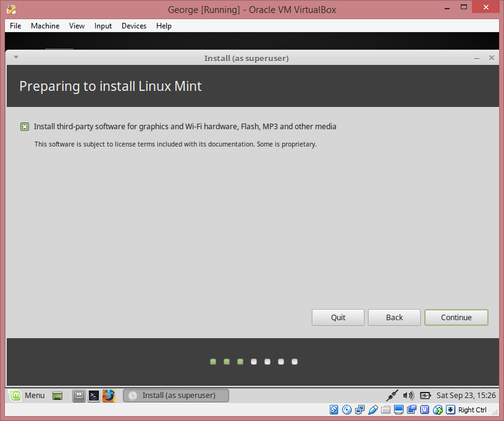Click VirtualBox USB devices status icon

(373, 410)
